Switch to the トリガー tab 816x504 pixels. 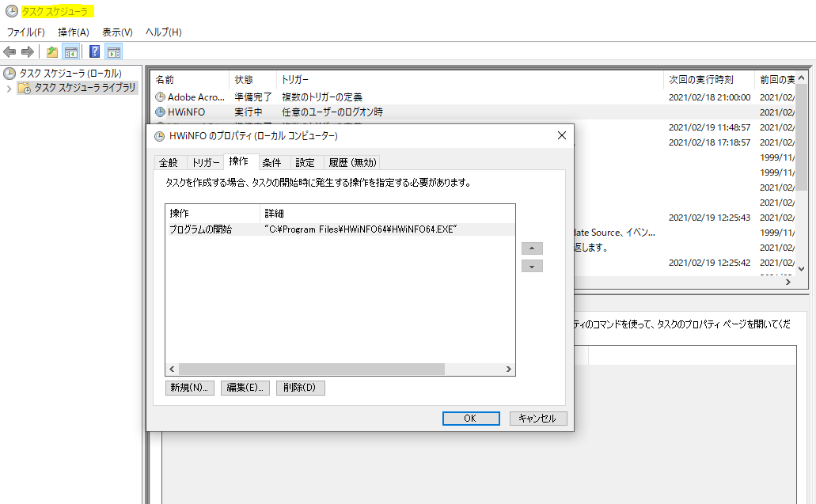click(x=205, y=163)
